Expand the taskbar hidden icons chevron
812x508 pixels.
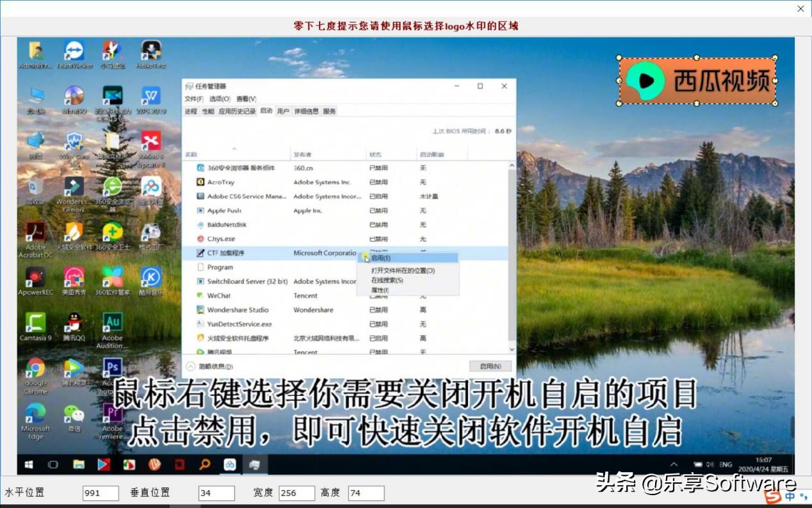coord(674,464)
